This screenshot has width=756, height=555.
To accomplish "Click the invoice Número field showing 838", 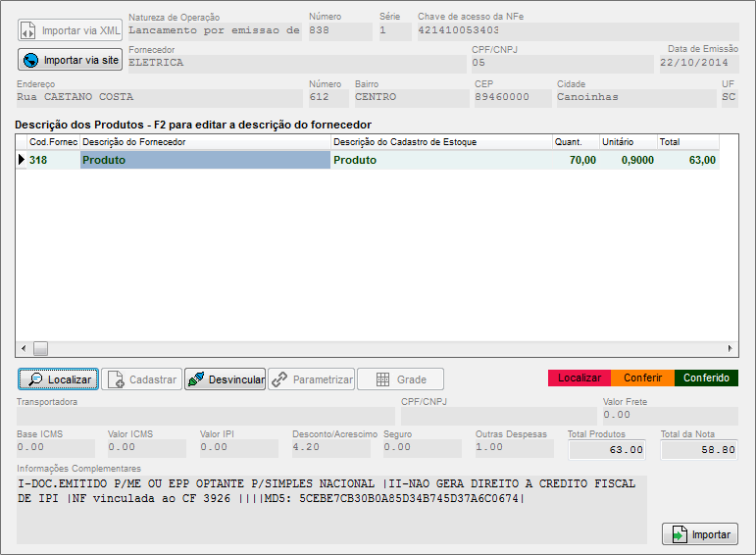I will click(x=340, y=30).
